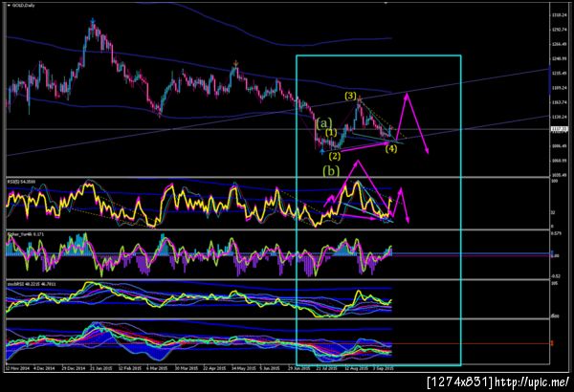Click the stochRSI indicator label

point(32,284)
